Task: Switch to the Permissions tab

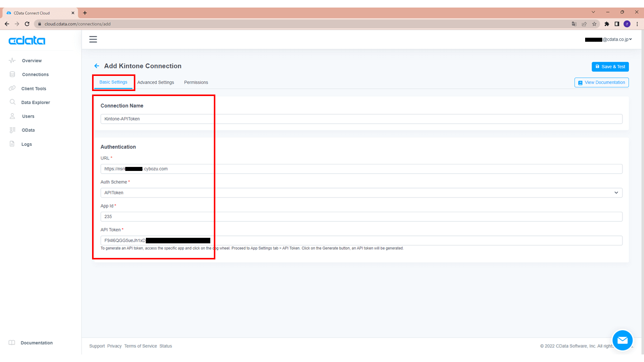Action: (x=196, y=82)
